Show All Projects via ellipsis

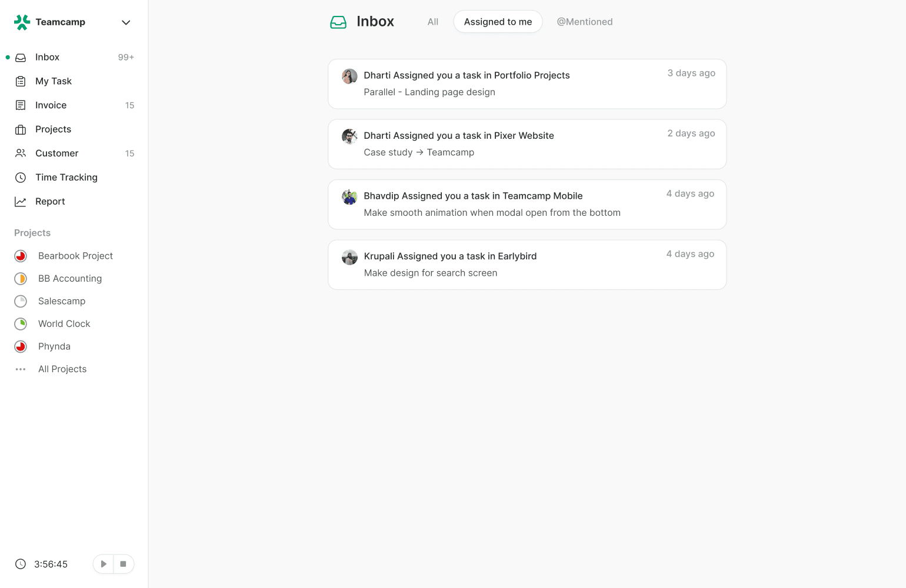point(21,369)
